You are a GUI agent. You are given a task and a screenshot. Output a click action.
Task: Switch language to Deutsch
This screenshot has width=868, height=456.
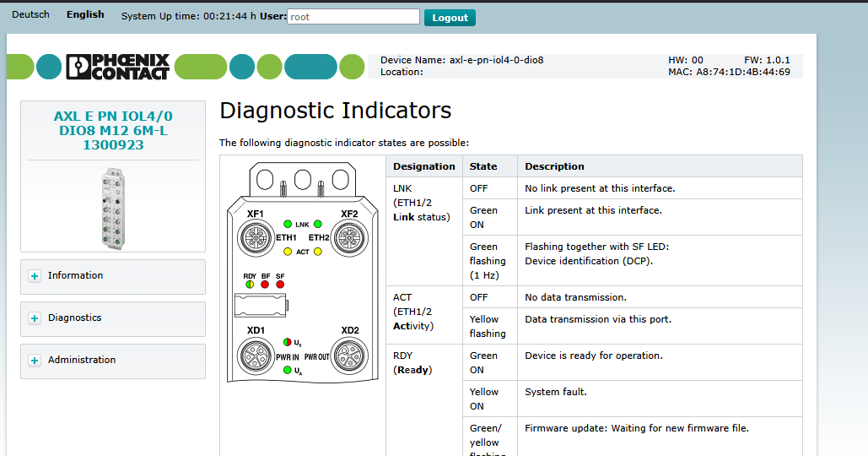tap(30, 14)
